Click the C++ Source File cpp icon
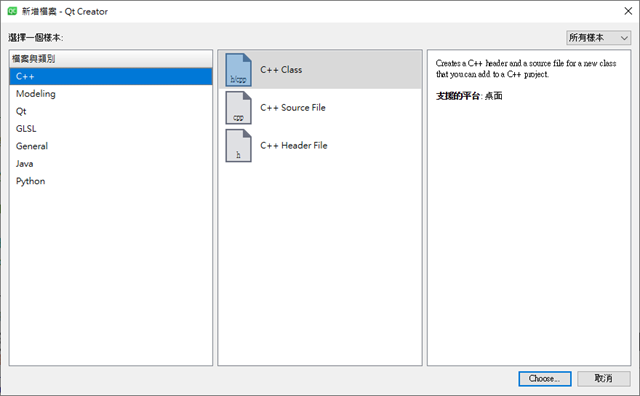 (x=238, y=108)
